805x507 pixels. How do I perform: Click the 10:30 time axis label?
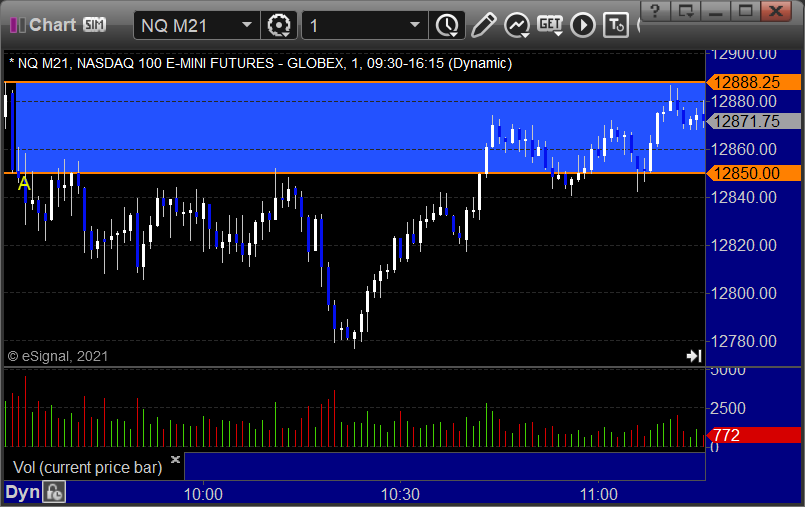pyautogui.click(x=400, y=495)
